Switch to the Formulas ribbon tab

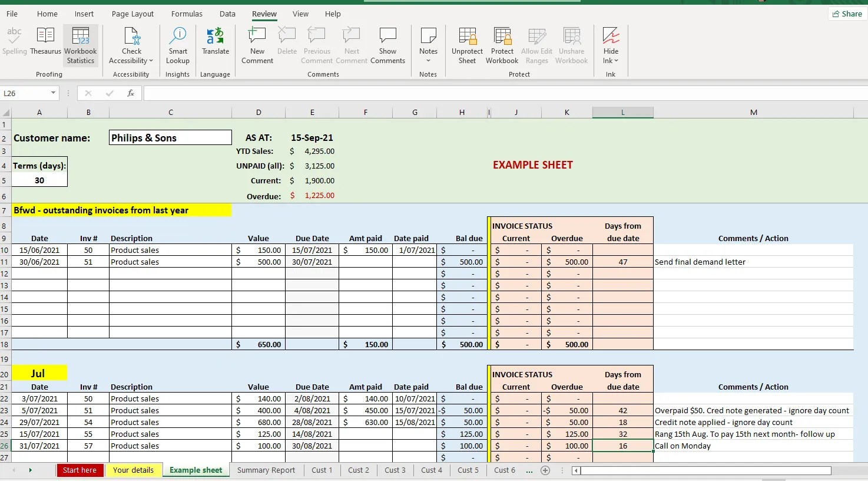187,14
